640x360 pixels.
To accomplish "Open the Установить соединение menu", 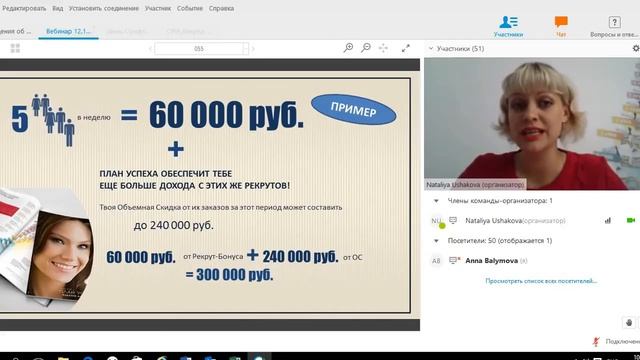I will tap(104, 8).
